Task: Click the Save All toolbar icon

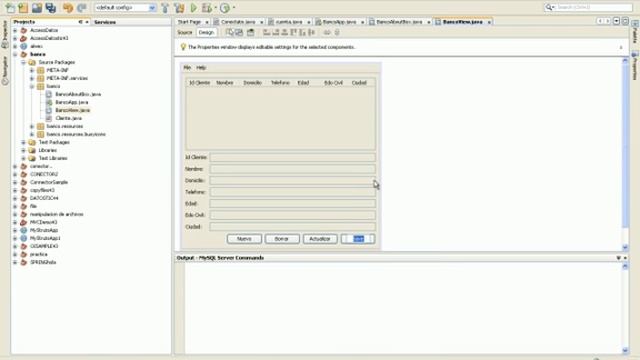Action: pos(51,7)
